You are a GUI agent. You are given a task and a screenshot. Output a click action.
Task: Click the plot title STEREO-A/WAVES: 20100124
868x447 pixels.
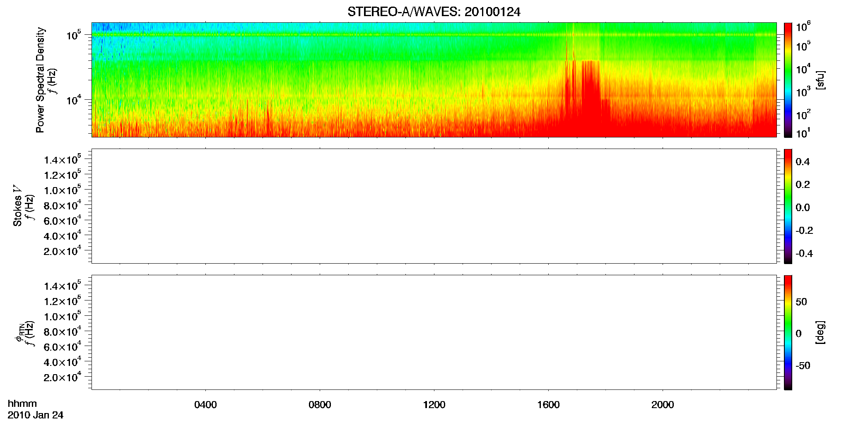(434, 12)
